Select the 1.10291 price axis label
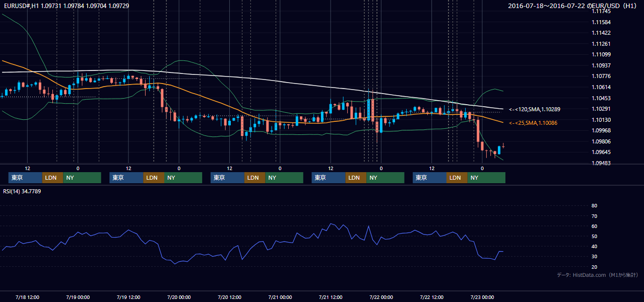Image resolution: width=644 pixels, height=302 pixels. pos(601,109)
